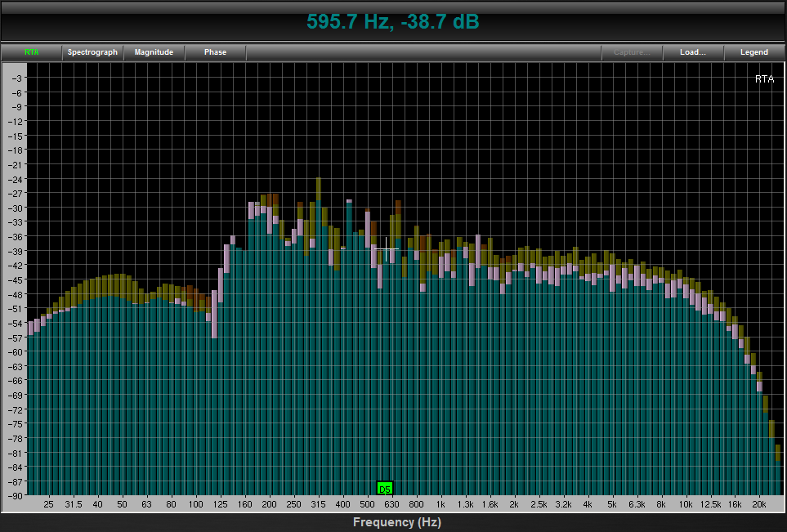Click the 315 Hz frequency axis label
Screen dimensions: 787x532
(x=318, y=504)
